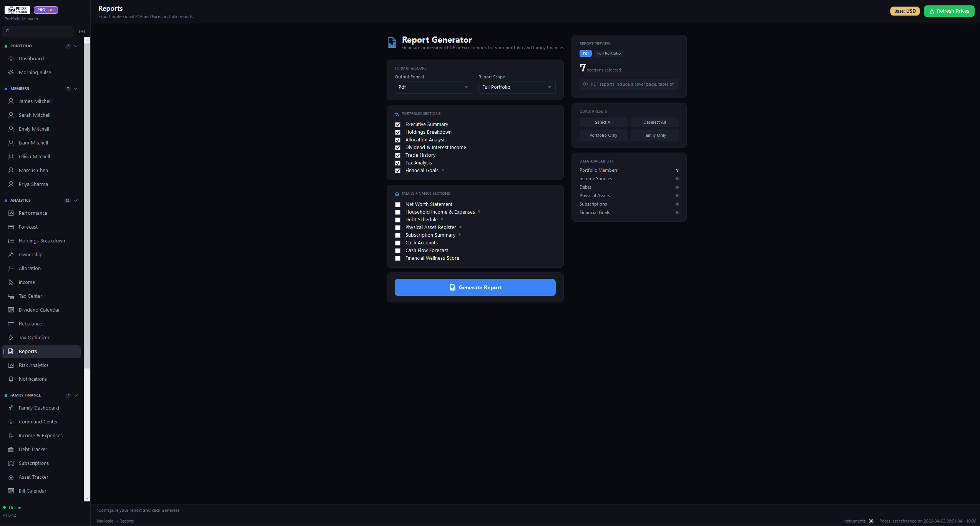Click the Notifications bell icon
The width and height of the screenshot is (980, 526).
point(11,379)
